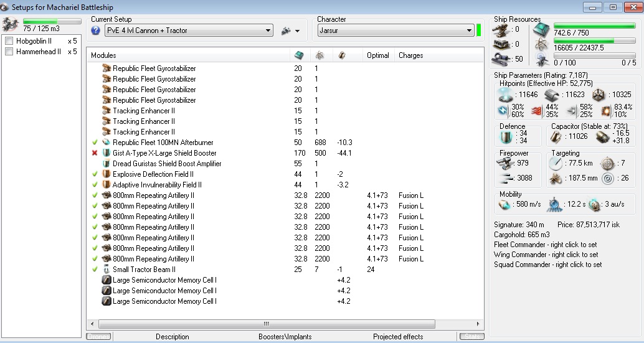Switch to the Projected effects tab

click(x=398, y=336)
